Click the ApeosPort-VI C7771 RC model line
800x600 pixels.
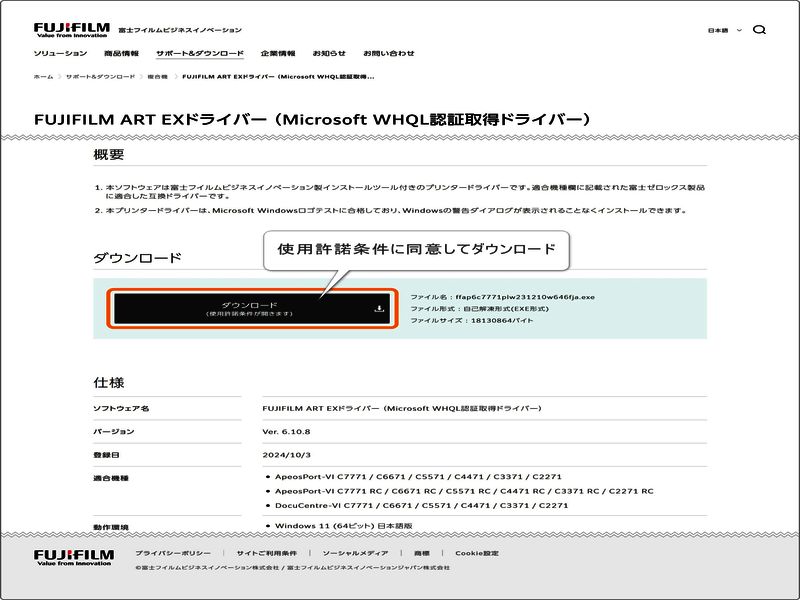pyautogui.click(x=464, y=491)
